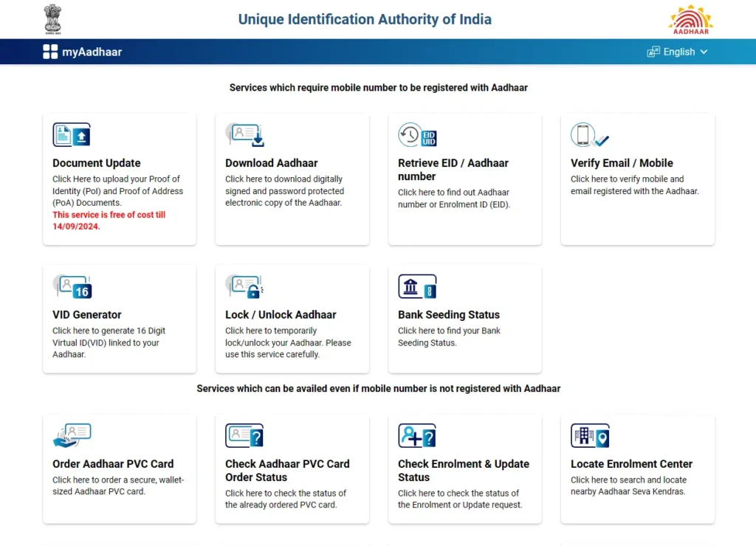The width and height of the screenshot is (756, 546).
Task: Click the Check Aadhaar PVC Card Order Status icon
Action: (244, 435)
